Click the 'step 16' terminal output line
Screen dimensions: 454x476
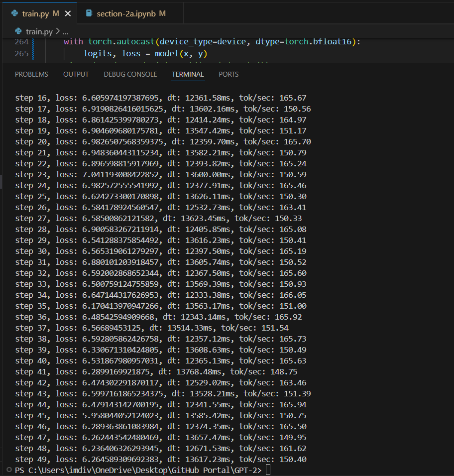pyautogui.click(x=161, y=98)
